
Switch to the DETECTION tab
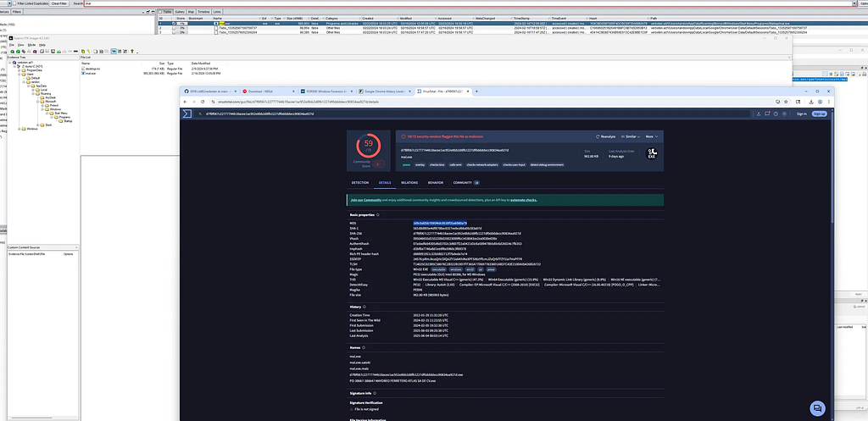359,183
